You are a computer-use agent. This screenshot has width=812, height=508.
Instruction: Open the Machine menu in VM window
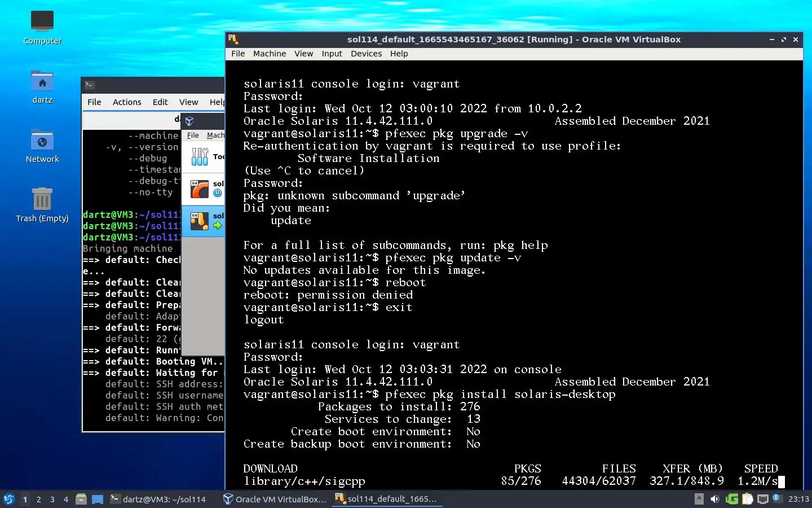click(x=270, y=54)
